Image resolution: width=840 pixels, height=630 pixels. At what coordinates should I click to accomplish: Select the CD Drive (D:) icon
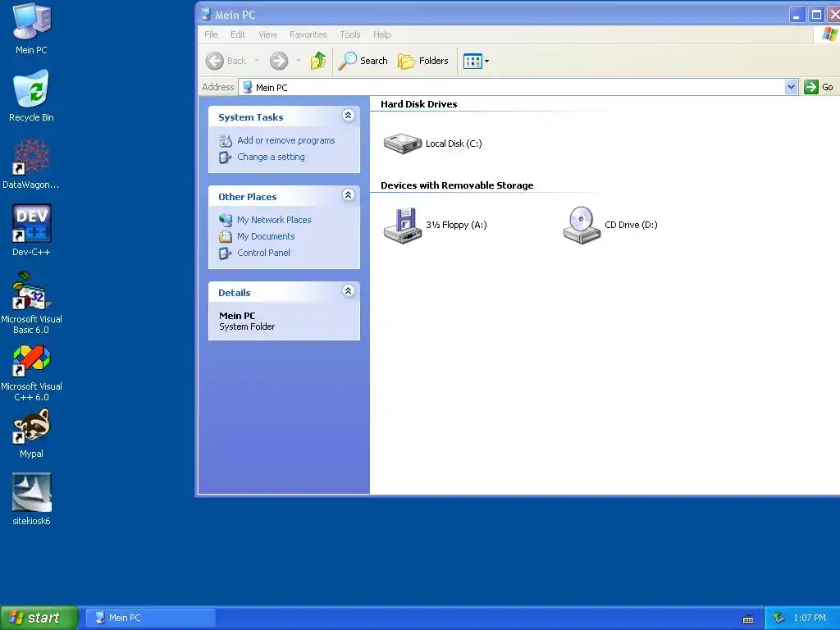[582, 225]
